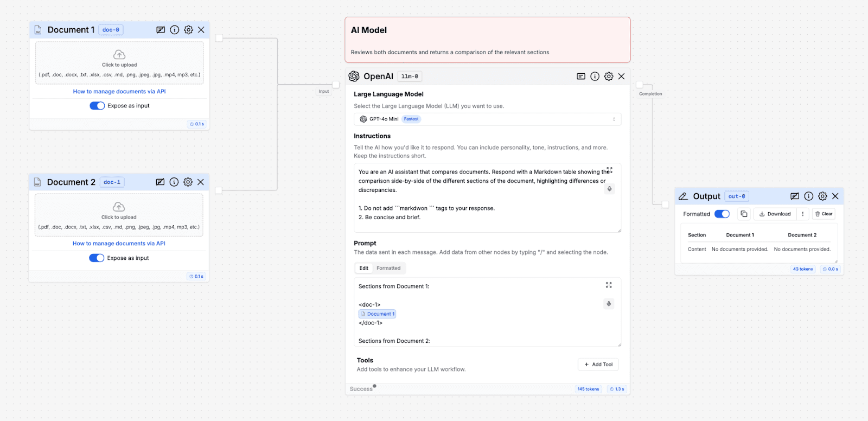Screen dimensions: 868x421
Task: Switch the Prompt to the Formatted tab
Action: (x=388, y=268)
